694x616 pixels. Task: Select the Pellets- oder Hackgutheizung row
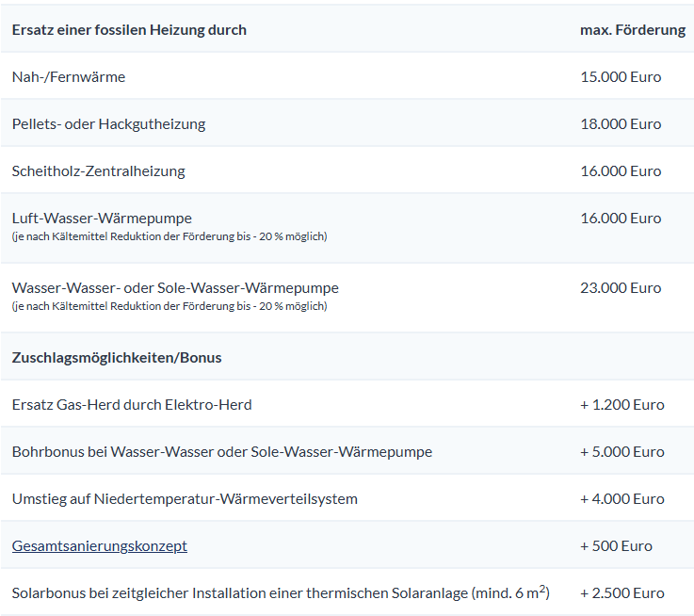tap(347, 123)
